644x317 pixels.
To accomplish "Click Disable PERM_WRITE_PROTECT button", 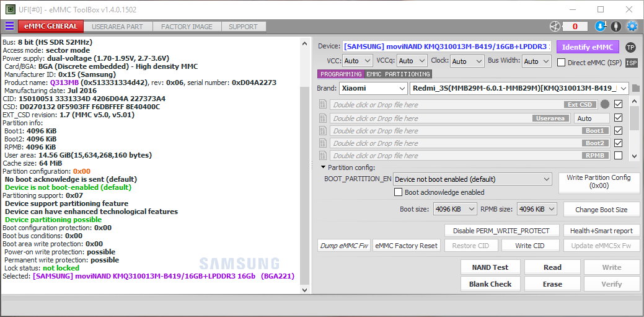I will [503, 231].
